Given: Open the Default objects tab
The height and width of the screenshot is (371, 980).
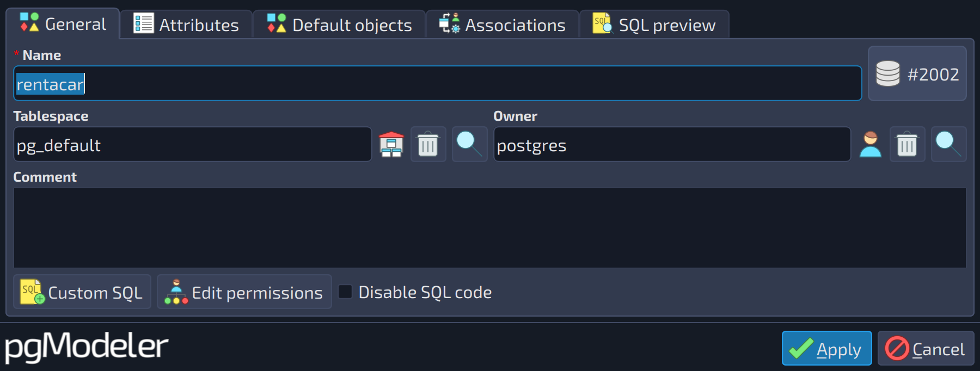Looking at the screenshot, I should coord(339,25).
